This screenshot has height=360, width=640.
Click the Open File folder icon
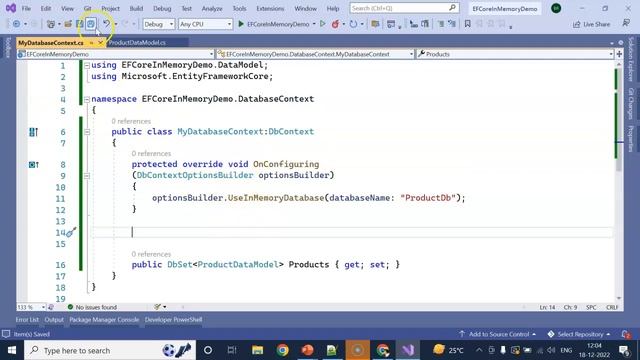(68, 24)
